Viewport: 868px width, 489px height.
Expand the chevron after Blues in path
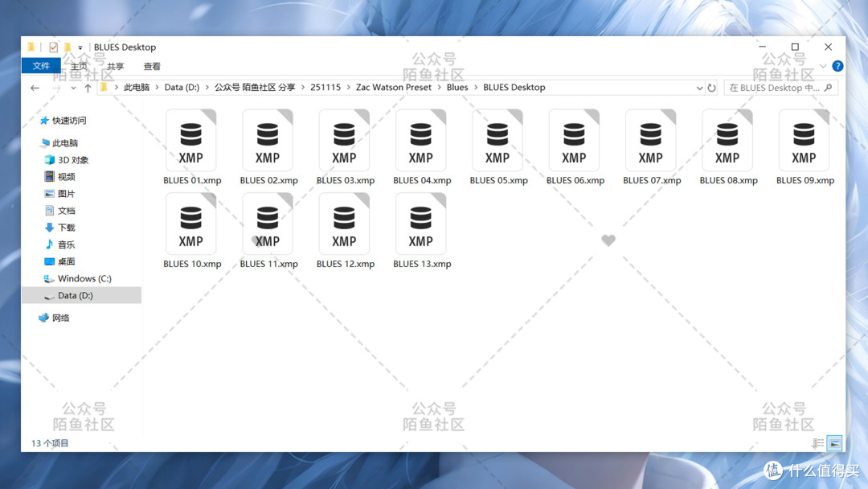click(476, 88)
